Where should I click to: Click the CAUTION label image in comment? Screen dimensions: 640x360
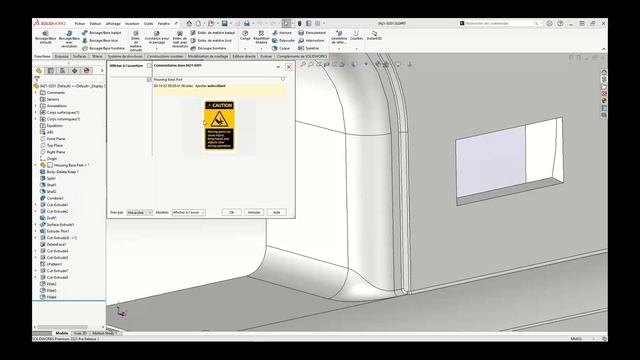click(220, 125)
